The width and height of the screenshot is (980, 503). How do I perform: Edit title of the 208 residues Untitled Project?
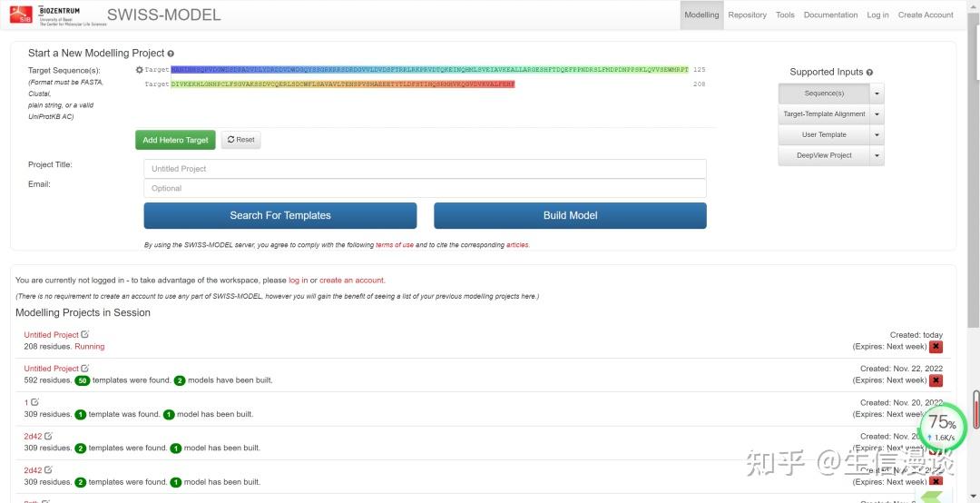pos(85,335)
